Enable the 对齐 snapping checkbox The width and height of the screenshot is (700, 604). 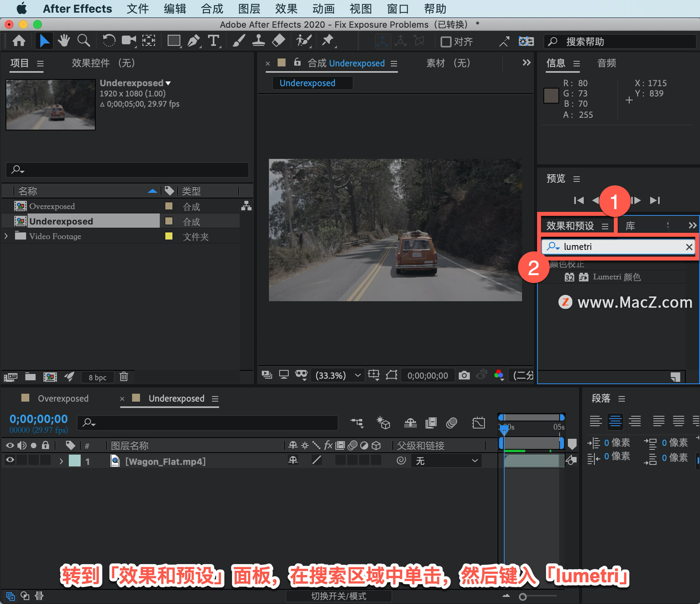click(446, 42)
